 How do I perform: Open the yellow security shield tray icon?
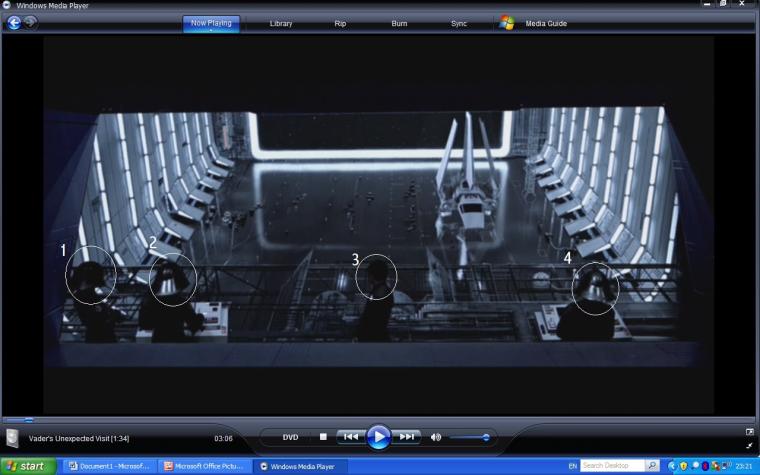point(683,466)
